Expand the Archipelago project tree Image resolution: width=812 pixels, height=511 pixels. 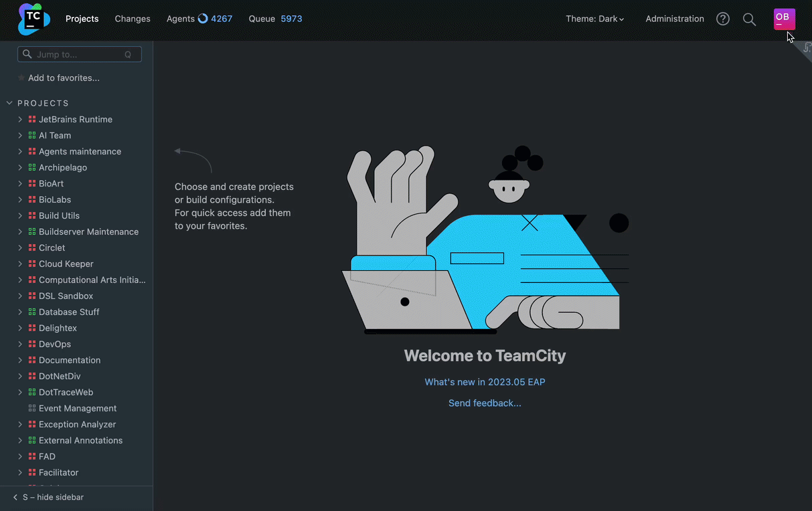20,168
